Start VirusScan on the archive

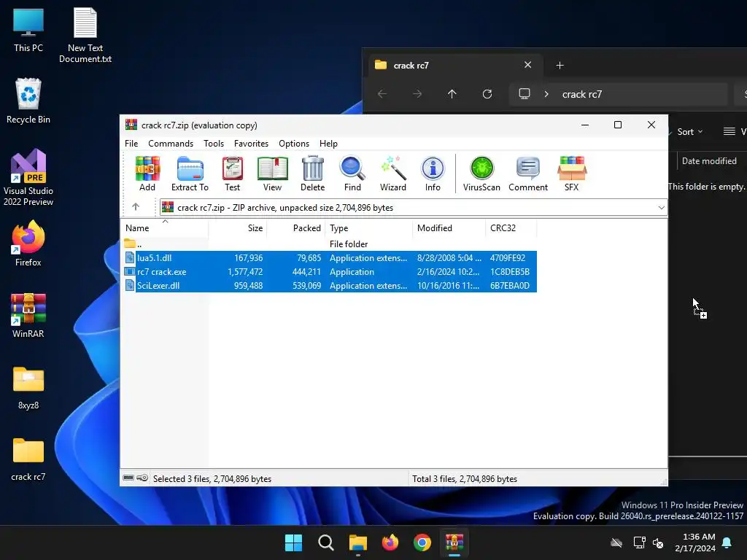pyautogui.click(x=481, y=174)
